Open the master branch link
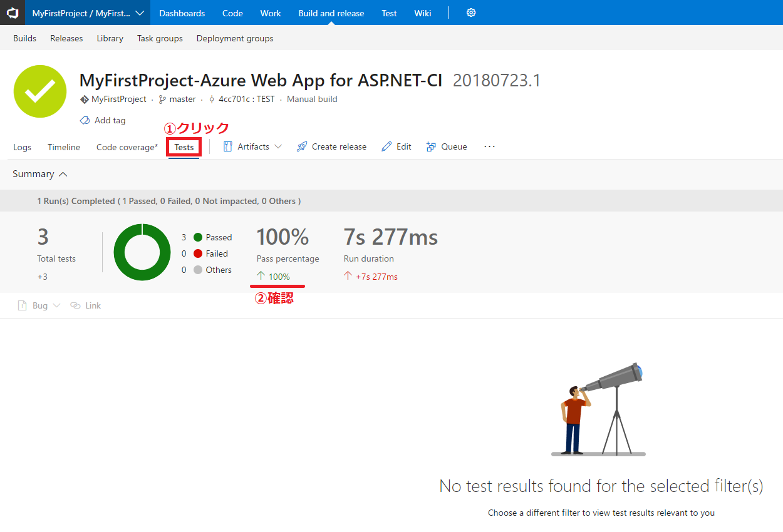Screen dimensions: 783x532 183,99
